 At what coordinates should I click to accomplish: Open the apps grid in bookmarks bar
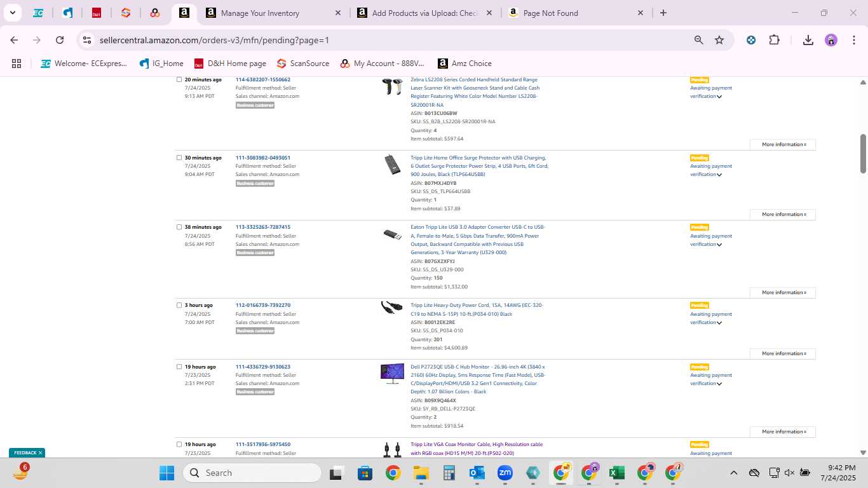click(17, 64)
